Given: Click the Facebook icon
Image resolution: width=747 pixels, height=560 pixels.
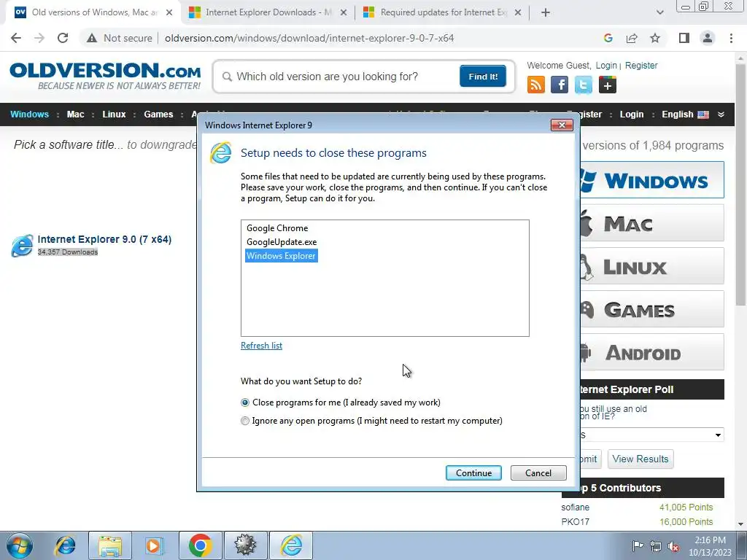Looking at the screenshot, I should [560, 85].
